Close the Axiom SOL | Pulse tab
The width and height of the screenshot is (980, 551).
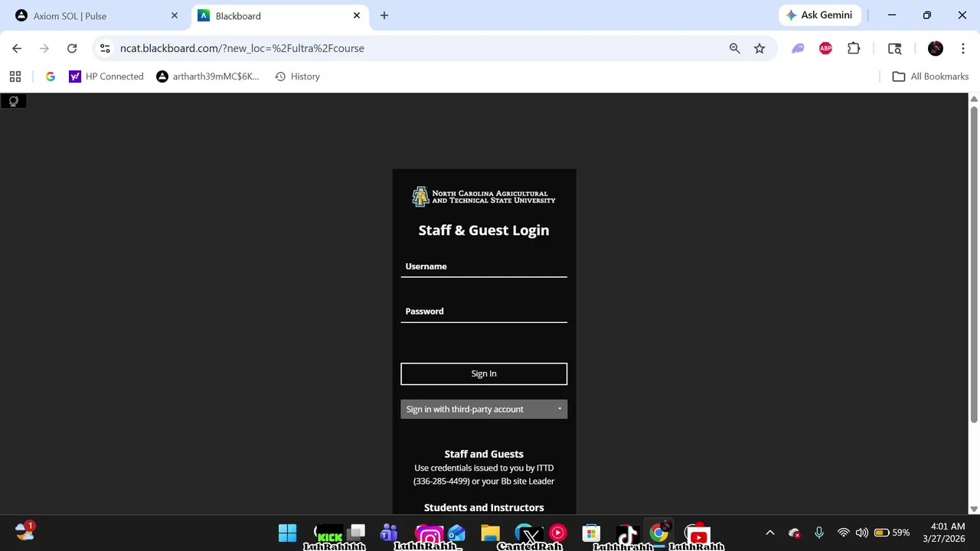point(175,15)
